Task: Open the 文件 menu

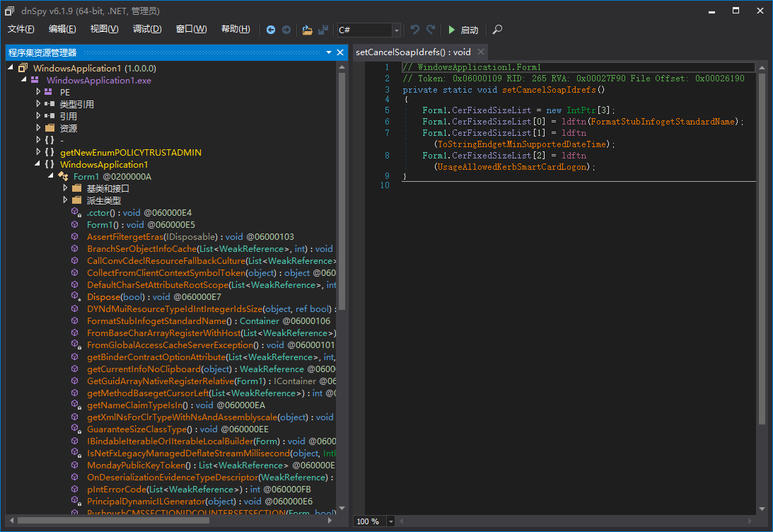Action: [x=21, y=29]
